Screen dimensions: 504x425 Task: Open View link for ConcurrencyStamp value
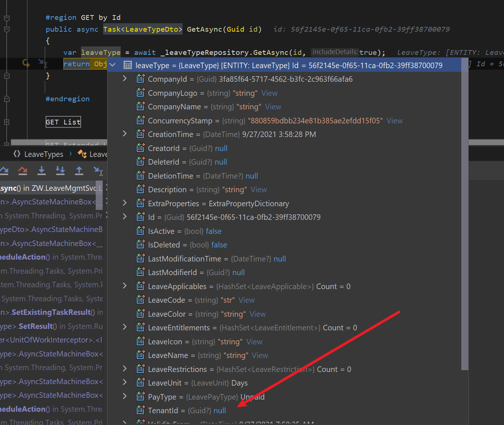click(394, 121)
